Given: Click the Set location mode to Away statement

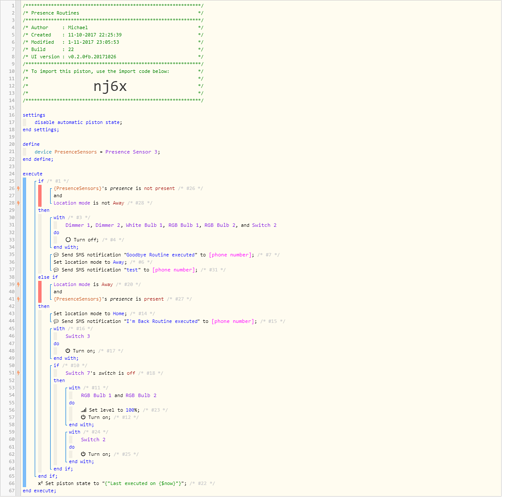Looking at the screenshot, I should 90,262.
